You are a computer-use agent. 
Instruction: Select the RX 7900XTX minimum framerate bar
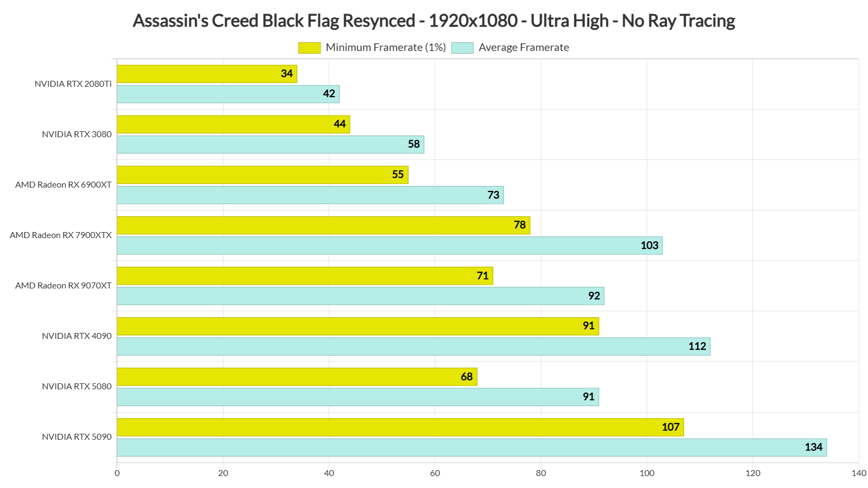[323, 225]
